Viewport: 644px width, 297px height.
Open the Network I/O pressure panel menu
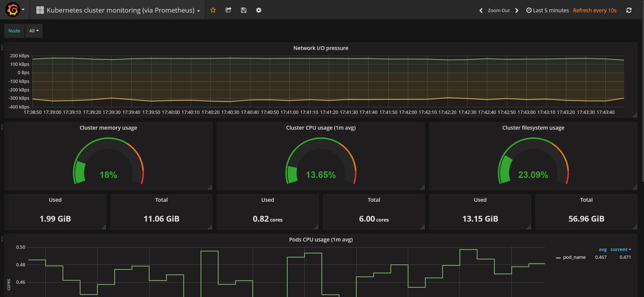(320, 48)
